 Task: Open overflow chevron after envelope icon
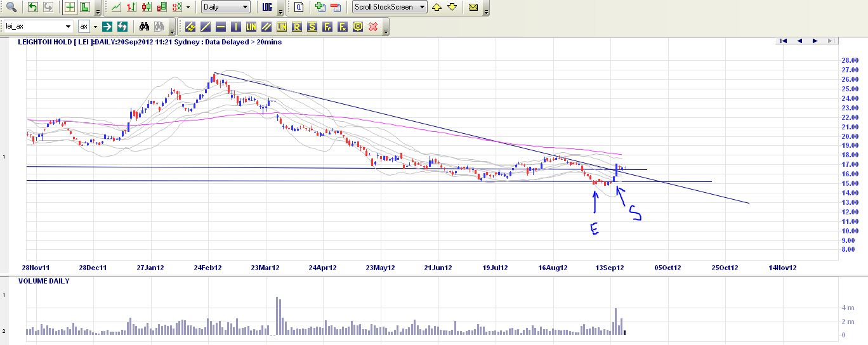pyautogui.click(x=486, y=12)
